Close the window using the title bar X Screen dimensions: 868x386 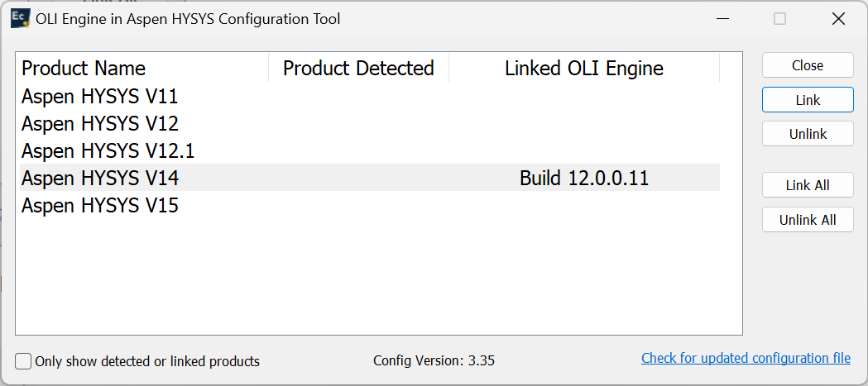point(839,19)
